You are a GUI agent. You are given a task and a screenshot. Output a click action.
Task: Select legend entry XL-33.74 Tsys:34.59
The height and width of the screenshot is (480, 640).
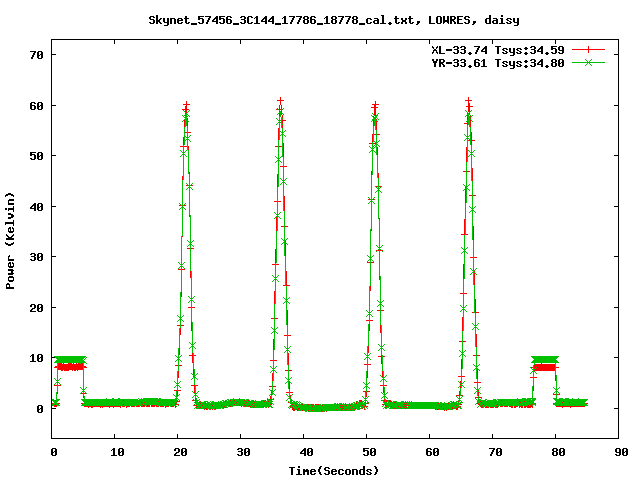[x=498, y=50]
